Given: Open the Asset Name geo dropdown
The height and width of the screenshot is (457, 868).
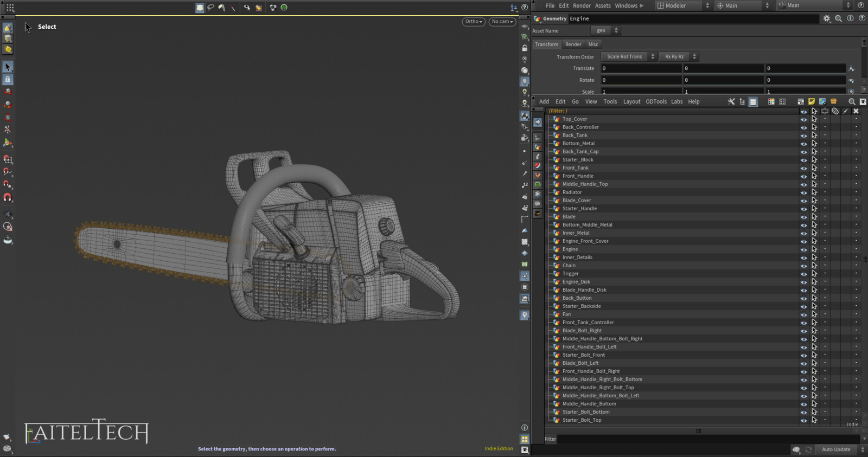Looking at the screenshot, I should pyautogui.click(x=605, y=30).
